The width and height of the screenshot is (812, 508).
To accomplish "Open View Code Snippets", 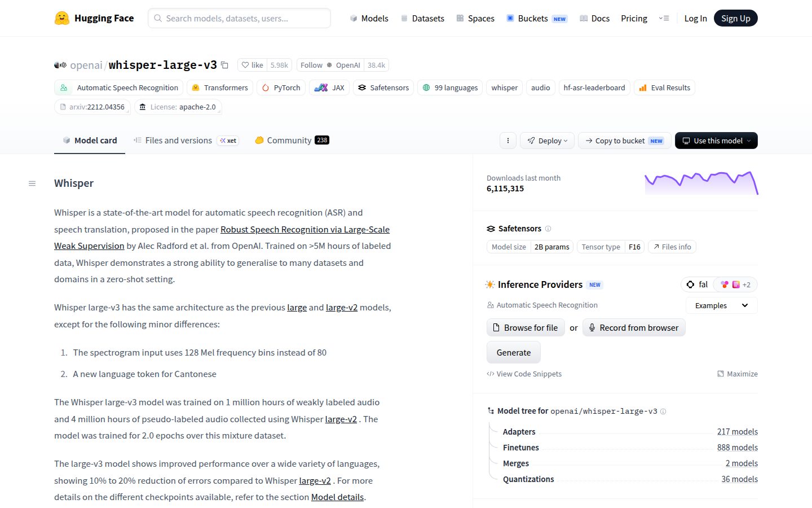I will pyautogui.click(x=524, y=374).
